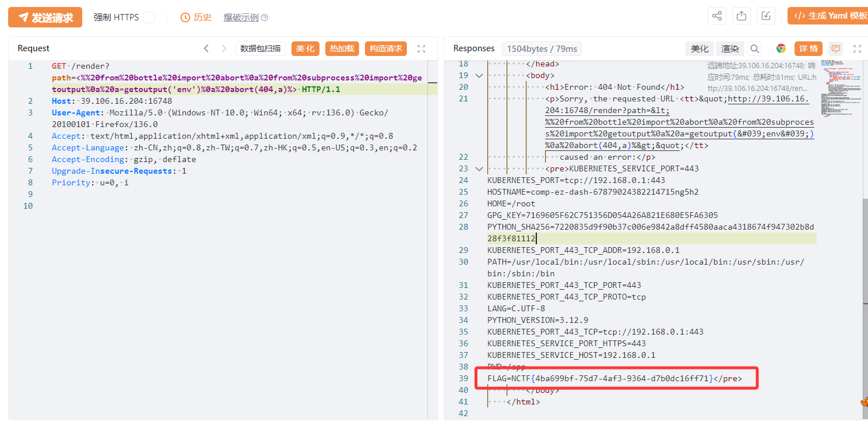Click the orange comment bubble icon

tap(836, 48)
